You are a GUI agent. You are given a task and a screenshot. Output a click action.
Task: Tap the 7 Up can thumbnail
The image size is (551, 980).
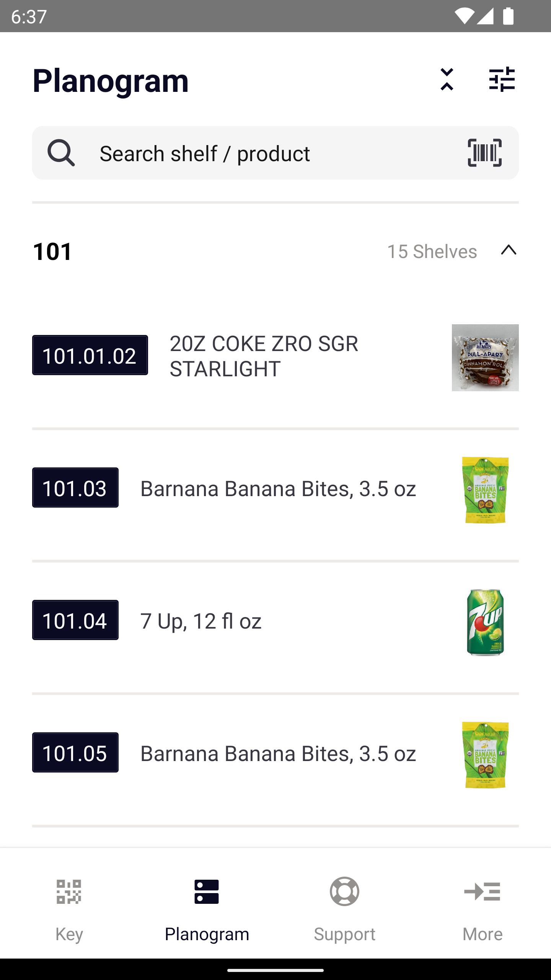click(485, 622)
